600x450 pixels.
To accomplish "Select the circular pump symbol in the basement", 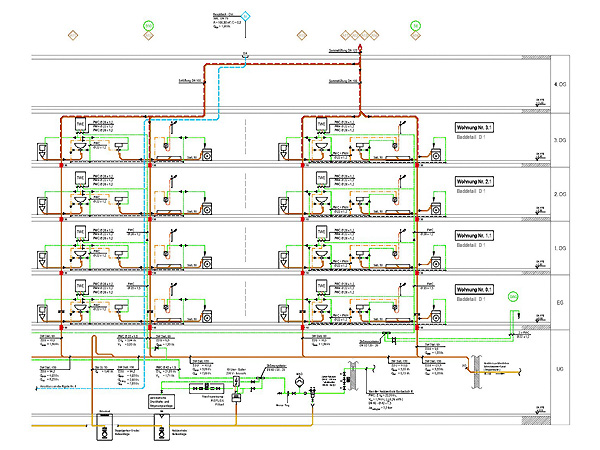I will coord(299,382).
